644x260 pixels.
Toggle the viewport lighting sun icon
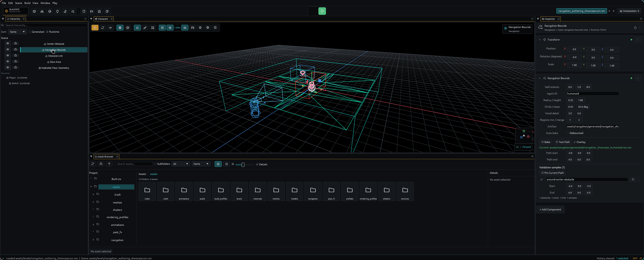(137, 28)
